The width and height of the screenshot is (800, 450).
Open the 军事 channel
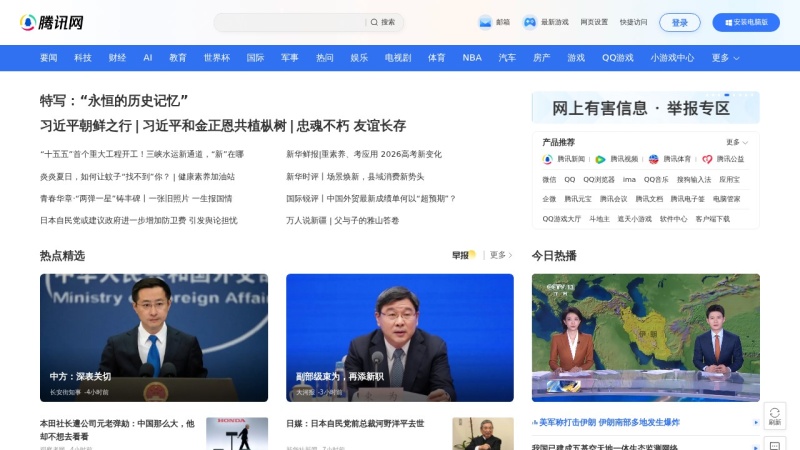point(289,58)
